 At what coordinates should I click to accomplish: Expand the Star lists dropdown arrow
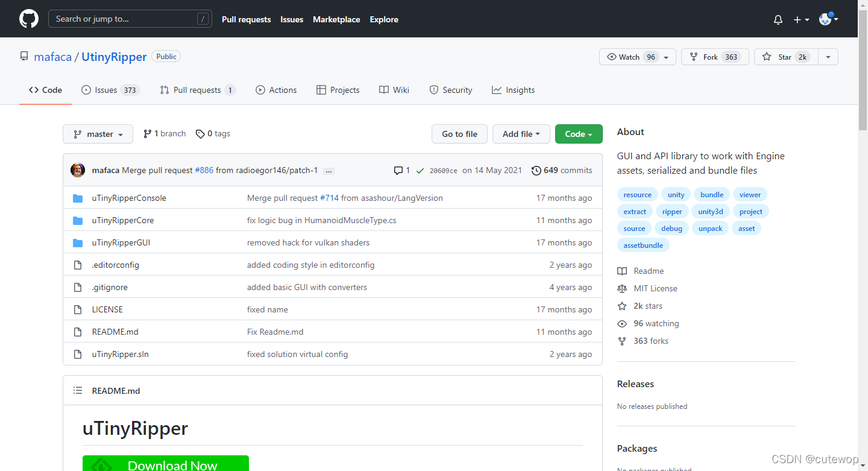(x=828, y=57)
